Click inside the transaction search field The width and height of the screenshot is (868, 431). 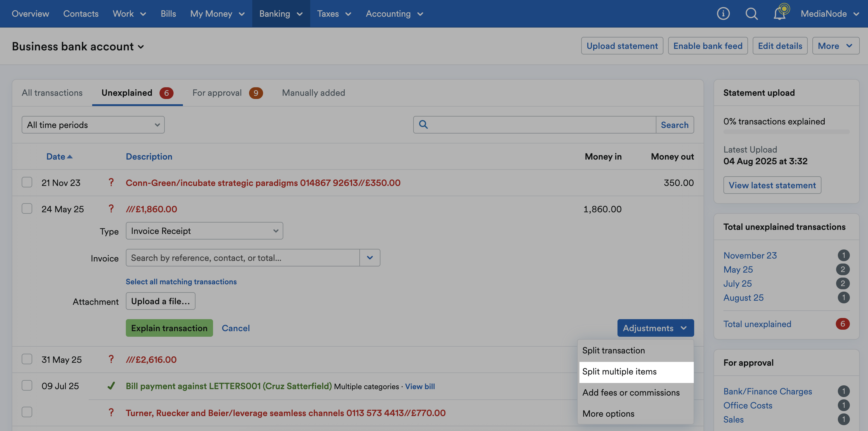[534, 125]
